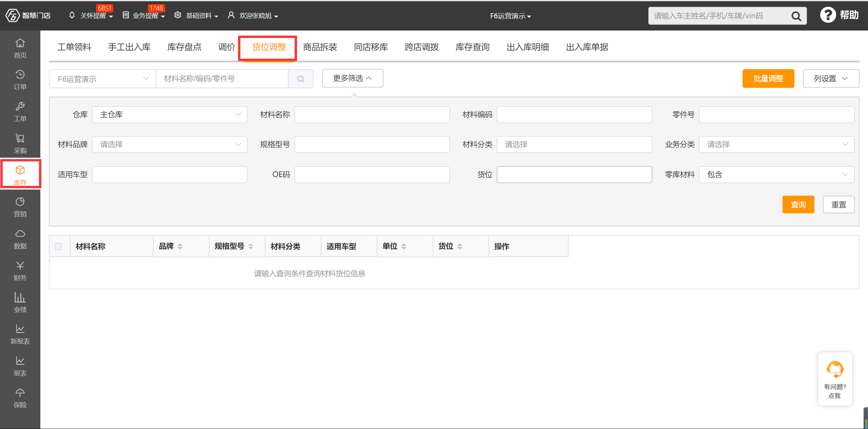Tick the select-all checkbox in table header
868x429 pixels.
point(58,247)
